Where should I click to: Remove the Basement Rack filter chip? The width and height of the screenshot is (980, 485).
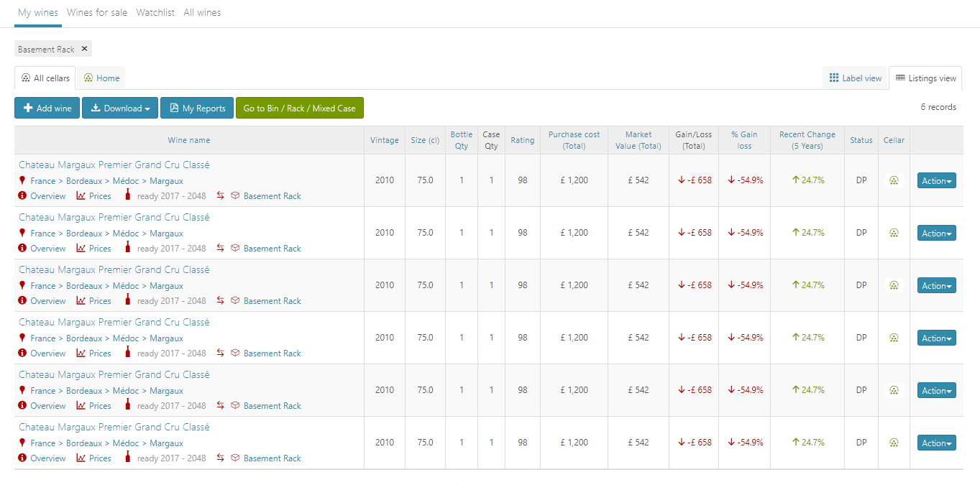(x=84, y=49)
